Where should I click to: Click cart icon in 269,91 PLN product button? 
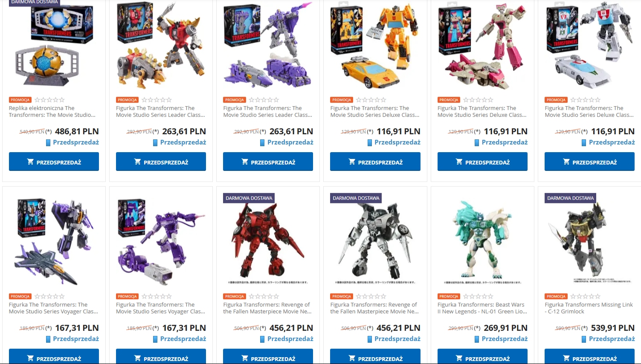point(459,358)
